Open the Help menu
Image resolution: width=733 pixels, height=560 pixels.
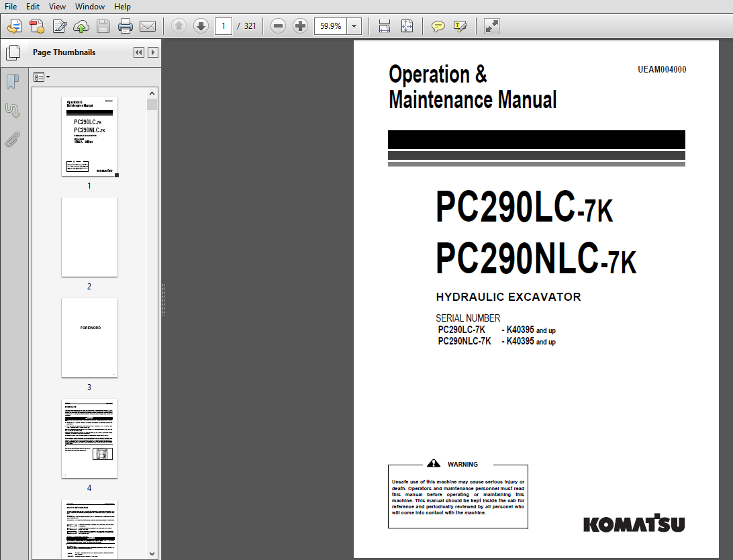122,7
